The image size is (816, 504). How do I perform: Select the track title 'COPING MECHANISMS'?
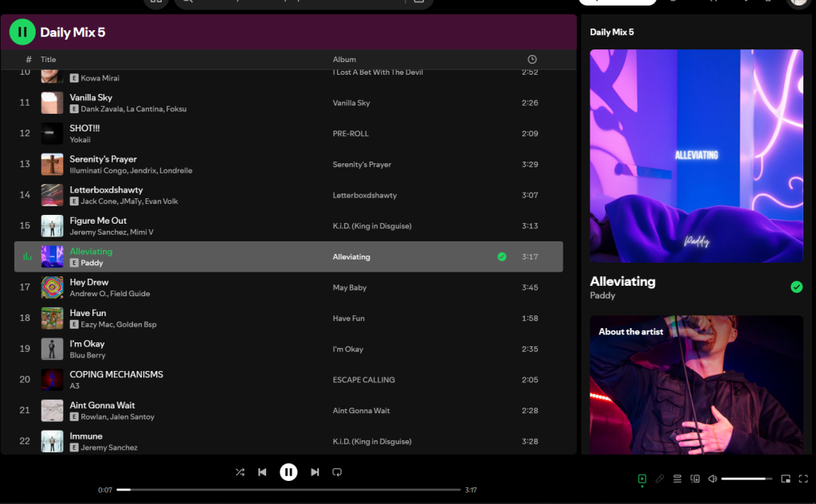[116, 374]
